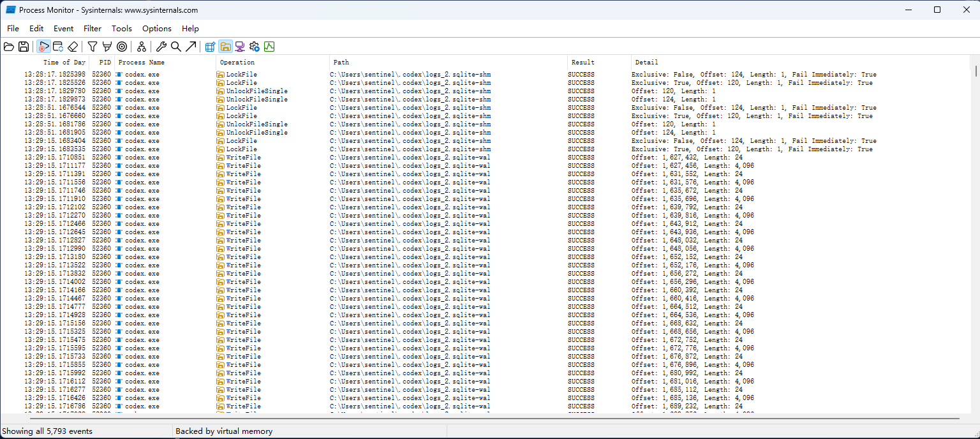Click UnlockFileSingle operation at 13:28:17.1829780

(256, 91)
